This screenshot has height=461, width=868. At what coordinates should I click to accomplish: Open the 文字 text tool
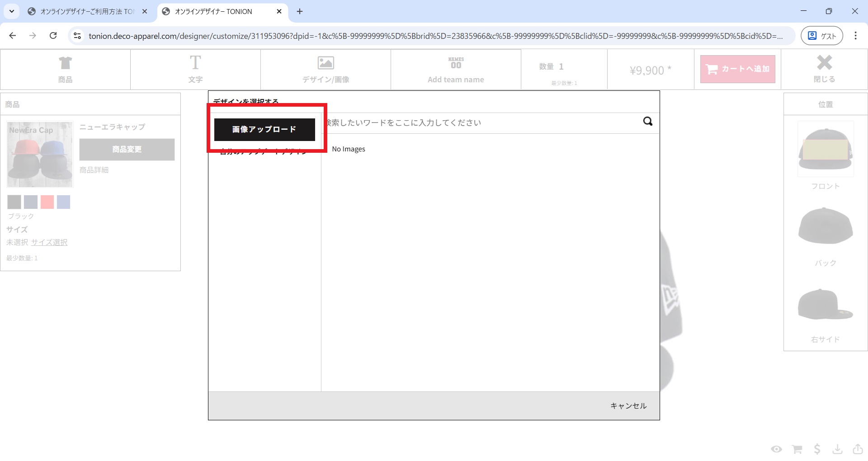pos(195,70)
